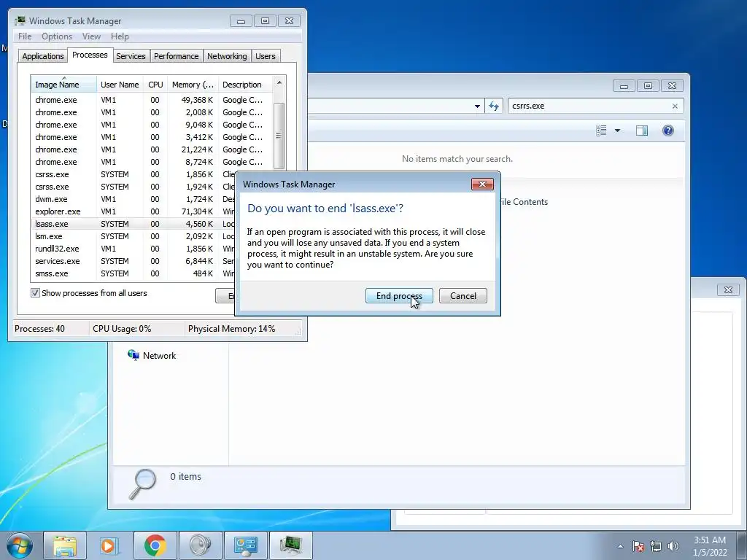Select chrome.exe row using 49,368 K

click(x=152, y=100)
